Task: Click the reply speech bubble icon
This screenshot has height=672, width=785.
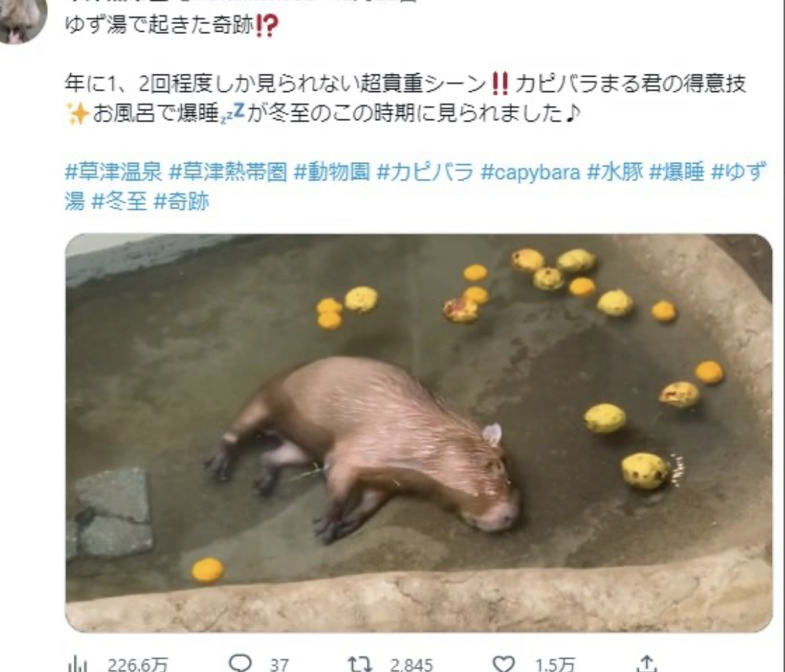Action: 240,663
